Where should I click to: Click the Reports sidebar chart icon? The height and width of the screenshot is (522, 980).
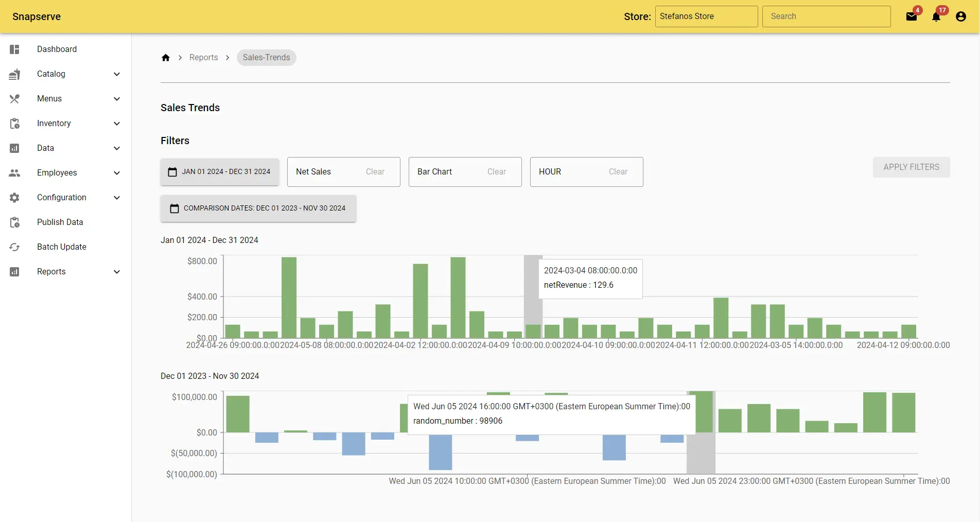tap(14, 272)
